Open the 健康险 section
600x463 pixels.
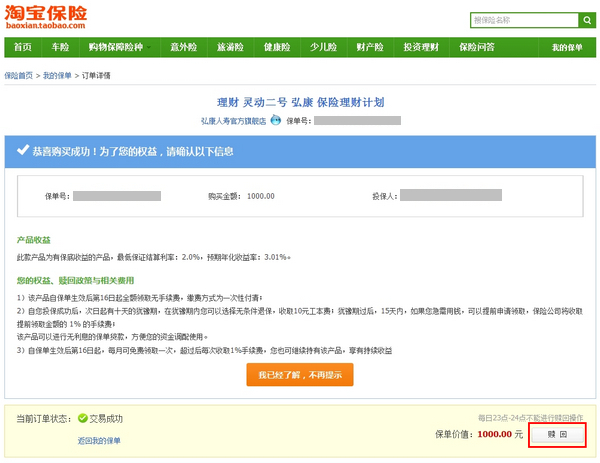point(277,47)
